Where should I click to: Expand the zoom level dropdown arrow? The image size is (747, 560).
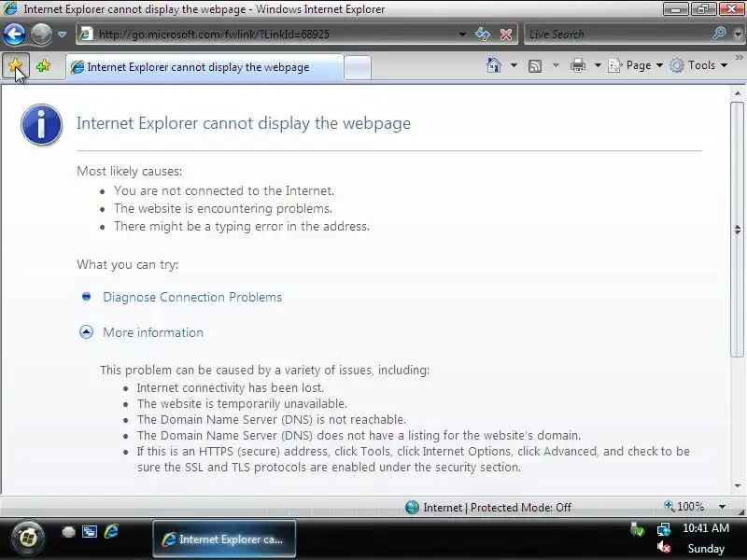pyautogui.click(x=722, y=507)
